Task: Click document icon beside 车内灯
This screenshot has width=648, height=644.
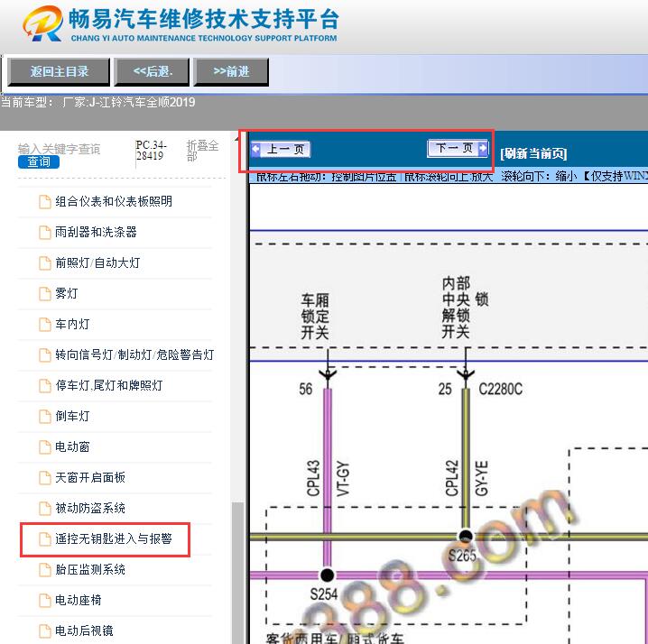Action: 44,325
